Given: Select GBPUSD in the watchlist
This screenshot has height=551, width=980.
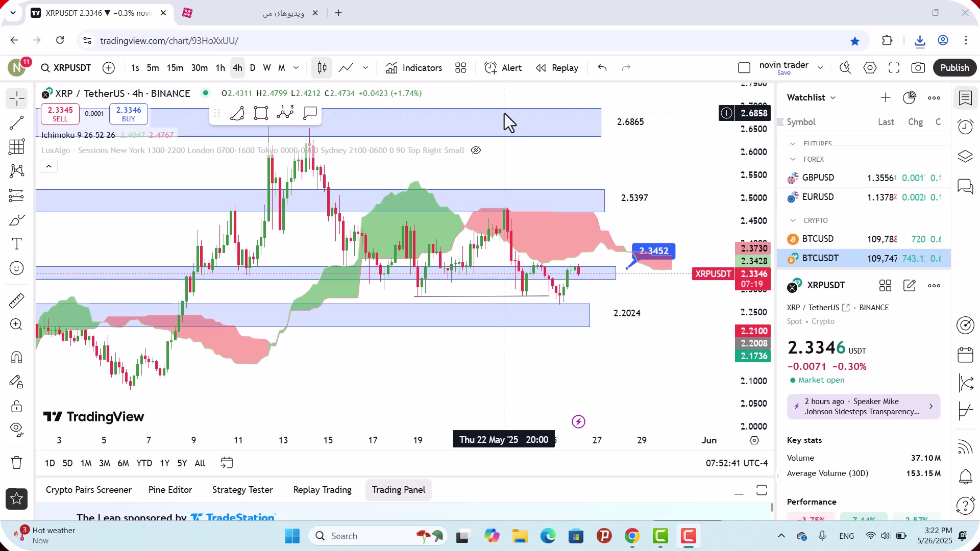Looking at the screenshot, I should [864, 178].
